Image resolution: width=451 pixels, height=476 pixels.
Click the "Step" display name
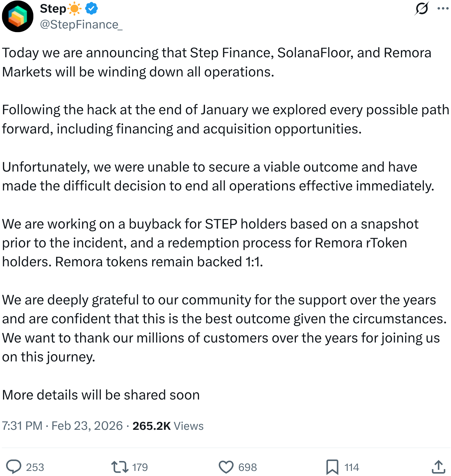pyautogui.click(x=53, y=9)
